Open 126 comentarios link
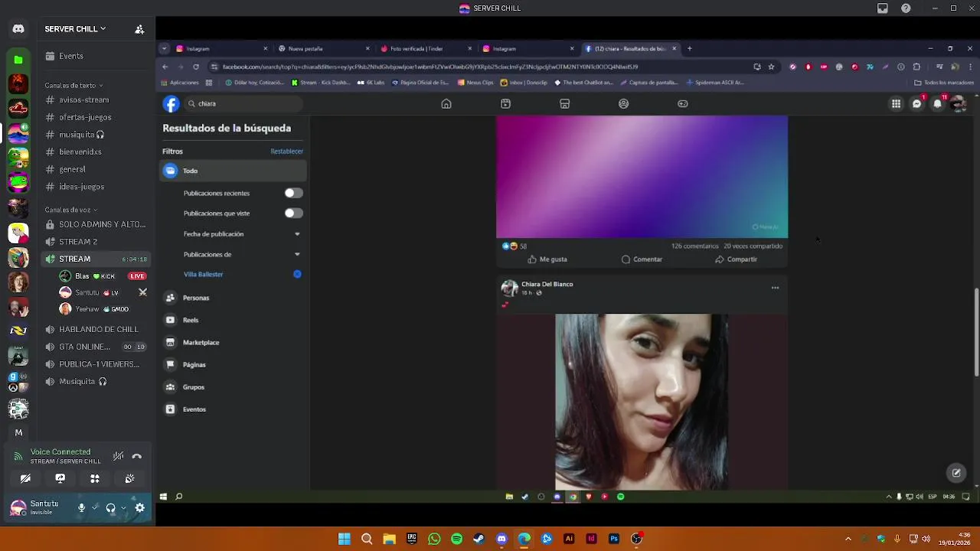980x551 pixels. (695, 246)
